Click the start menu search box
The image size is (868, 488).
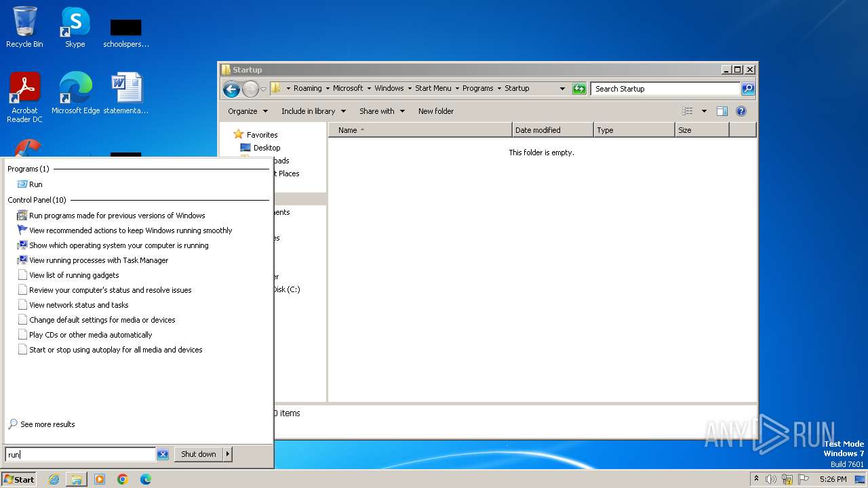pyautogui.click(x=81, y=455)
